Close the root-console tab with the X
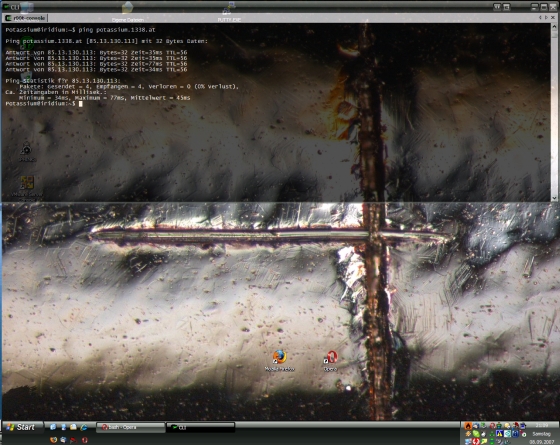This screenshot has height=445, width=560. [554, 17]
